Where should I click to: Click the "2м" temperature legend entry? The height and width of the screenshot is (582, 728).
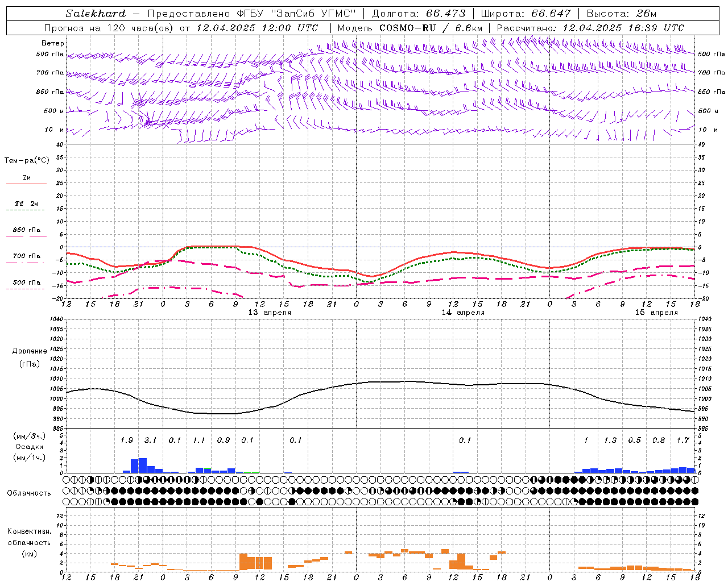click(27, 178)
